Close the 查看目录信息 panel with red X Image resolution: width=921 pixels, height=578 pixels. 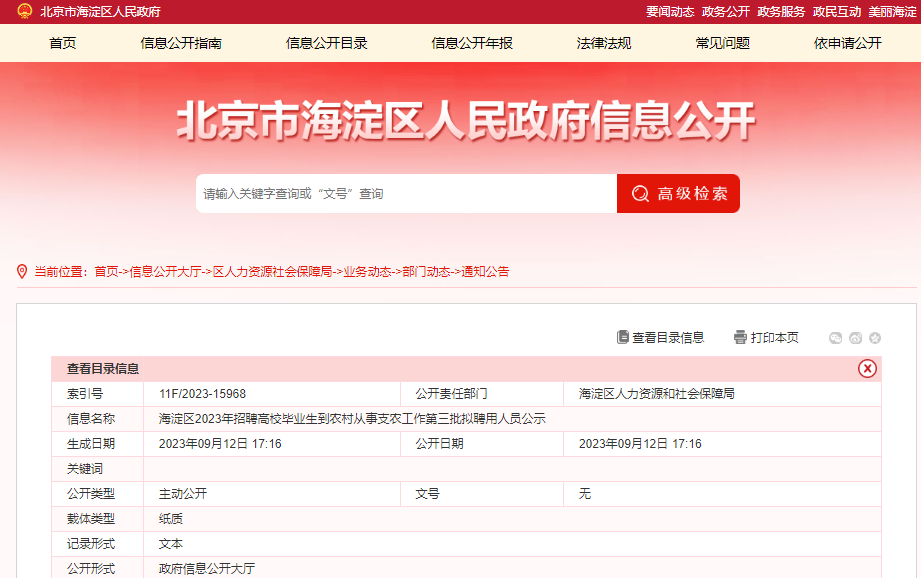tap(867, 368)
